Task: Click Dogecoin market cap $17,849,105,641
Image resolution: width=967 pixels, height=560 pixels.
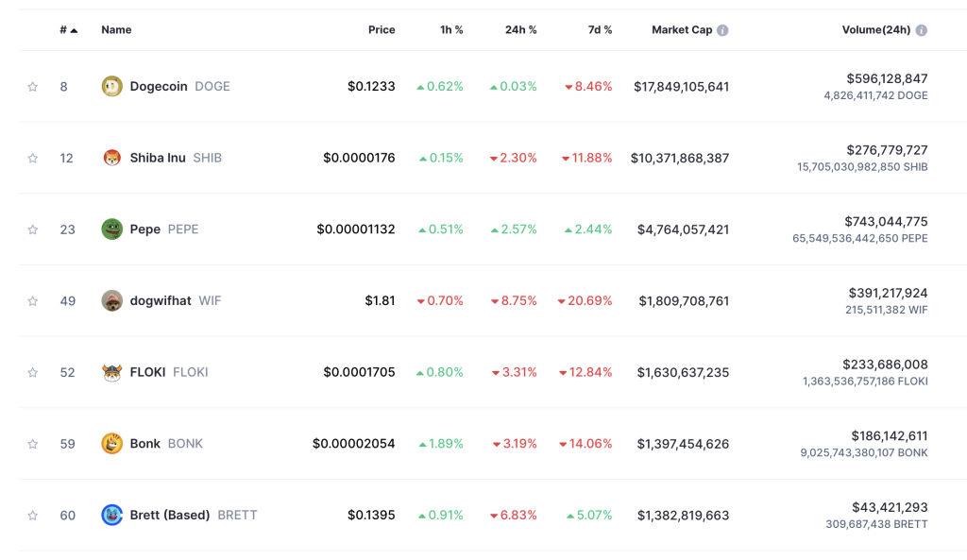Action: tap(682, 87)
